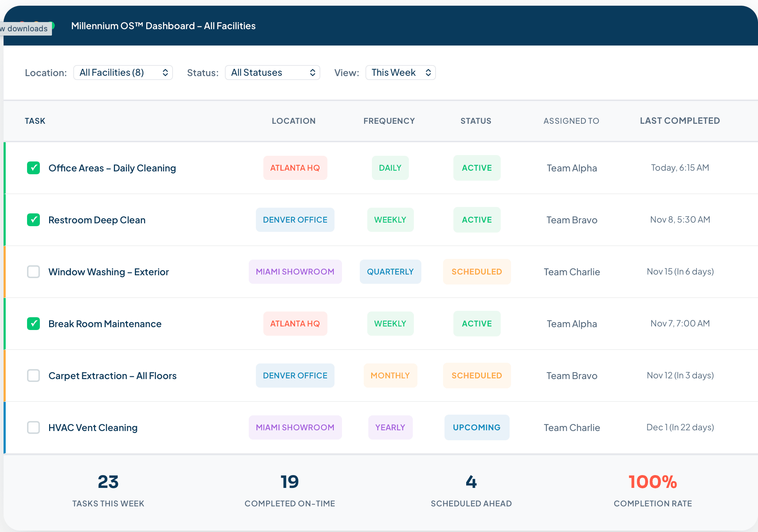Click the ATLANTA HQ location badge
The image size is (758, 532).
[x=295, y=168]
